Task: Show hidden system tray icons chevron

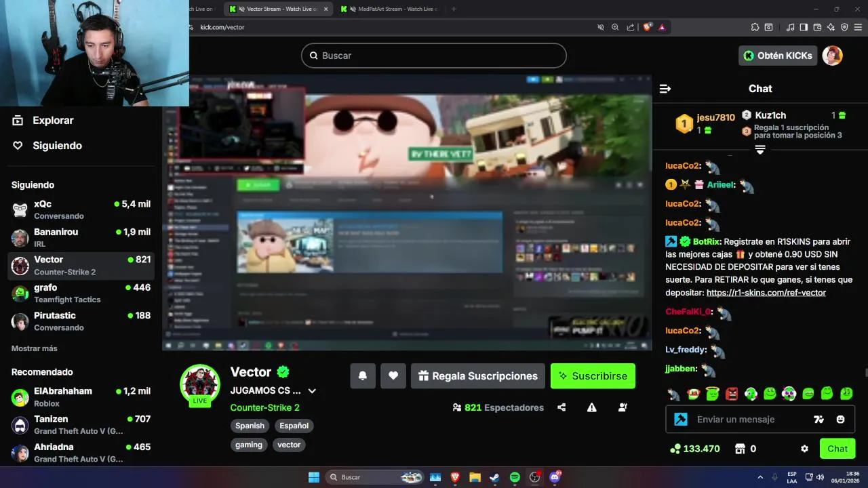Action: click(x=759, y=477)
